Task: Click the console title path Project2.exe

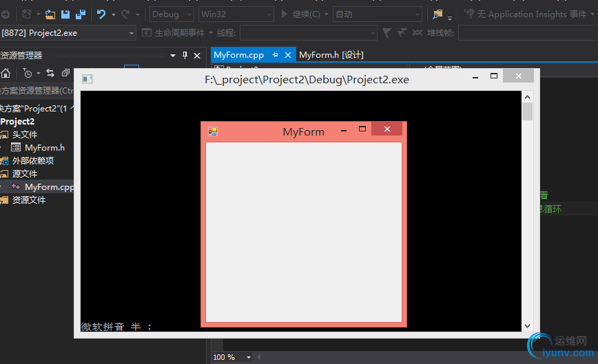Action: coord(307,80)
